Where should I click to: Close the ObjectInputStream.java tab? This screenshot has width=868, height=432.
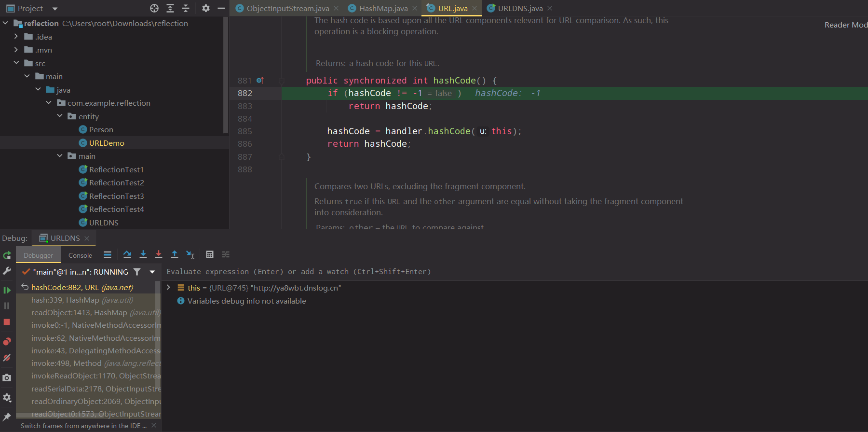tap(336, 8)
